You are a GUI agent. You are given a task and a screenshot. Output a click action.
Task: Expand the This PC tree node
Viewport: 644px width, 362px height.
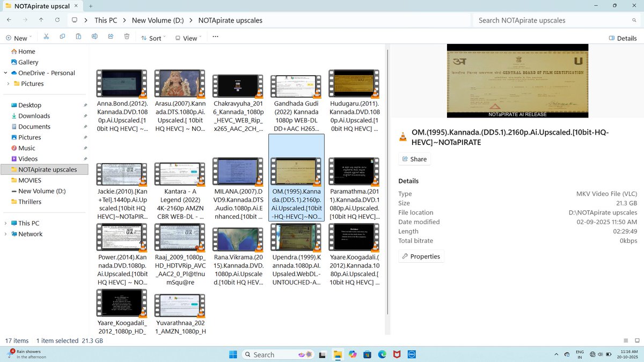[x=6, y=223]
